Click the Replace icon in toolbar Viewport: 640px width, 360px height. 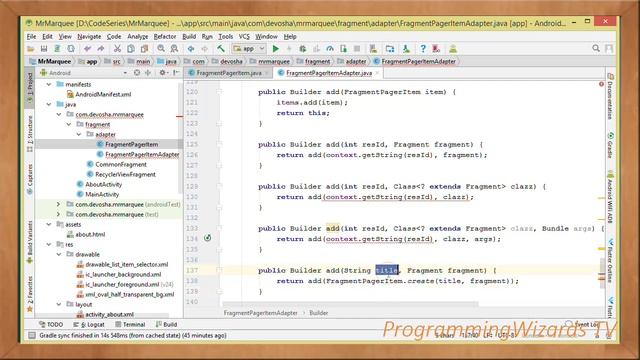click(174, 49)
